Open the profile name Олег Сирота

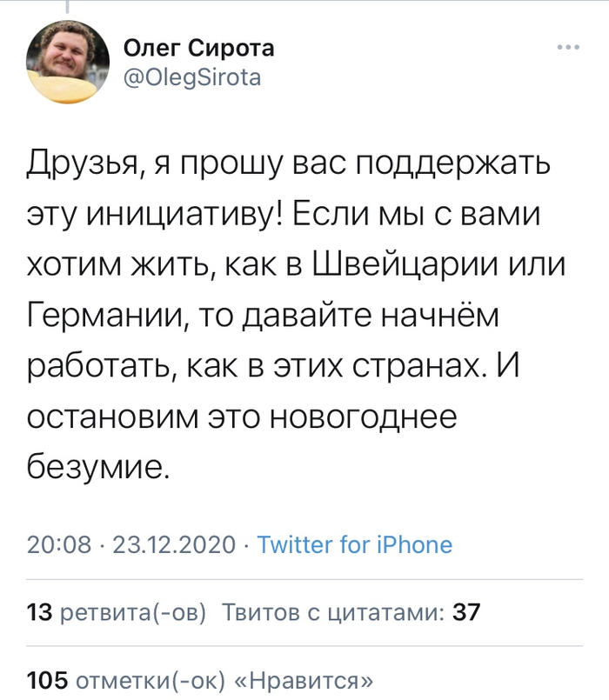(197, 49)
